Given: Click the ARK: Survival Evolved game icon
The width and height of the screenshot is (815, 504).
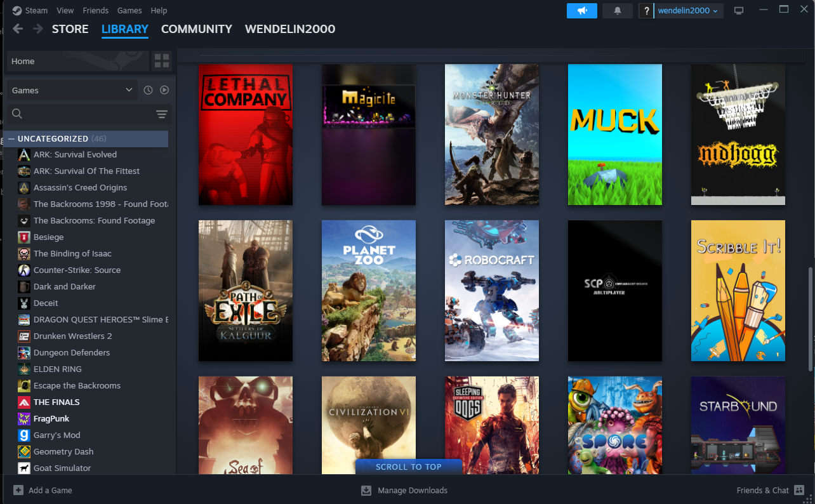Looking at the screenshot, I should tap(24, 154).
